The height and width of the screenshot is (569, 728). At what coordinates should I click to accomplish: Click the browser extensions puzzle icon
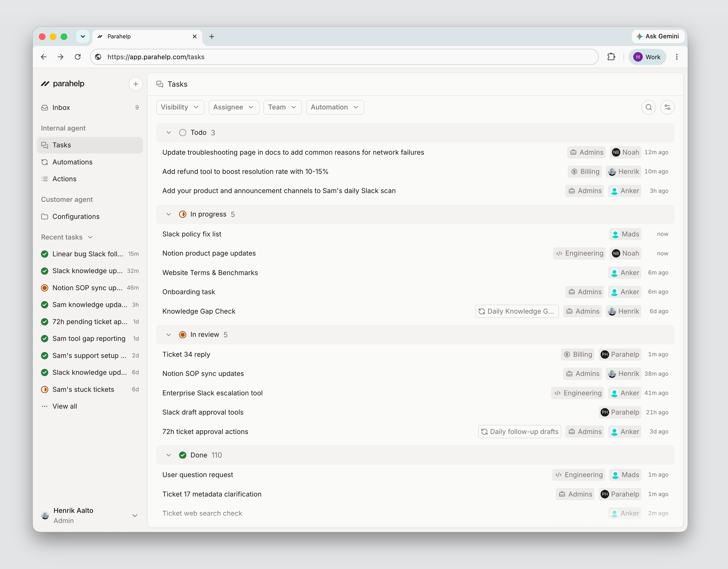(x=611, y=57)
